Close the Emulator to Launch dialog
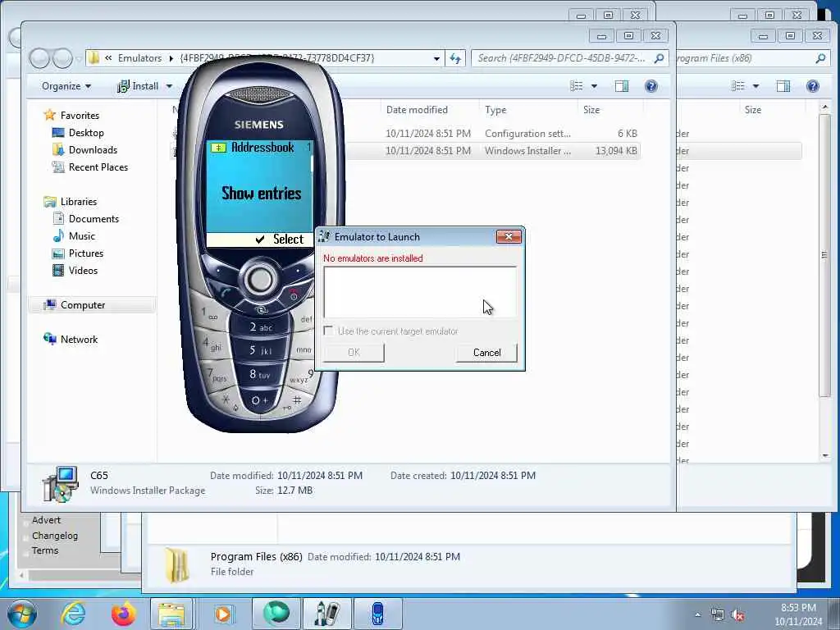Screen dimensions: 840x630 [509, 236]
